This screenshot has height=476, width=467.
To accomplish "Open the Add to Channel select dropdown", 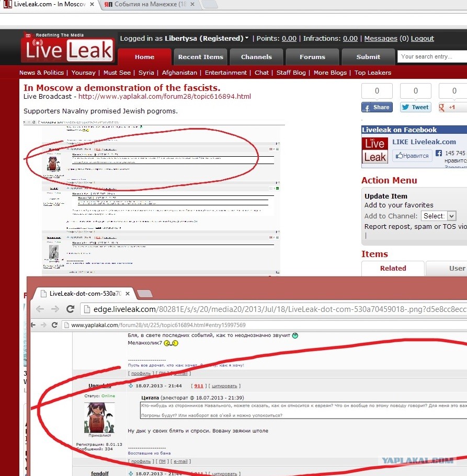I will tap(438, 216).
